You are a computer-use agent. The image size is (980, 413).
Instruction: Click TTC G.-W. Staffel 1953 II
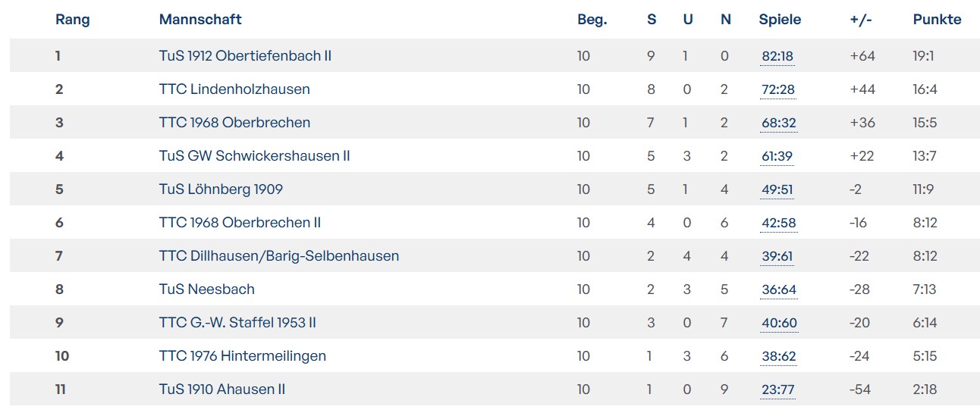[237, 323]
